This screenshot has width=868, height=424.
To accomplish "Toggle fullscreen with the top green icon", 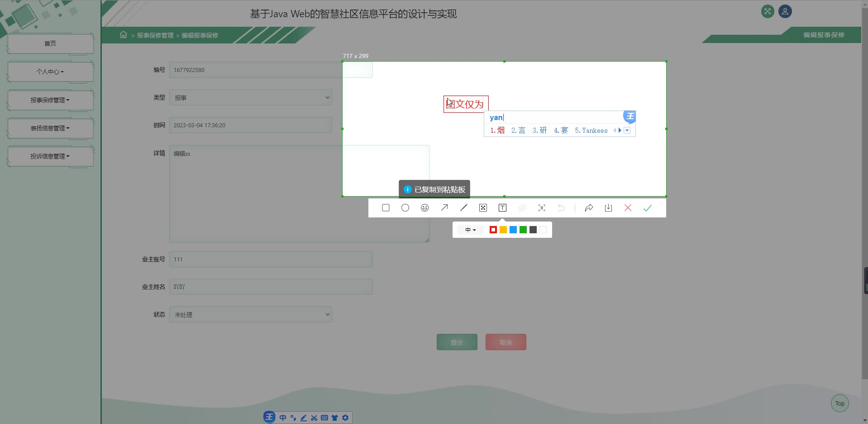I will [768, 11].
